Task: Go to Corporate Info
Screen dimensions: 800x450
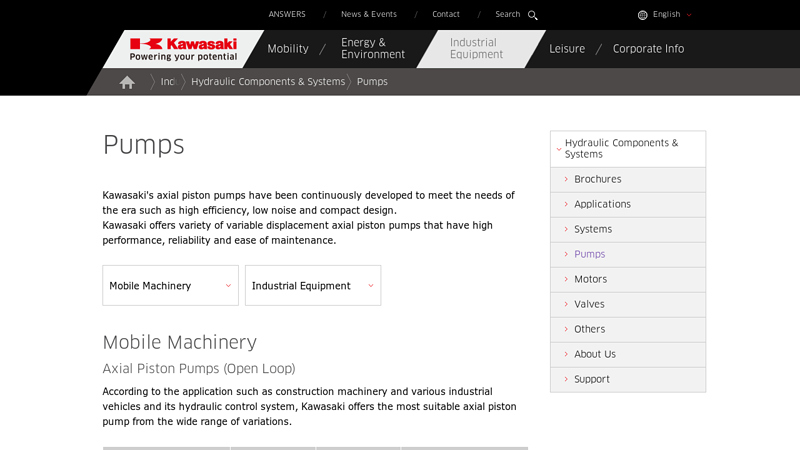Action: tap(648, 49)
